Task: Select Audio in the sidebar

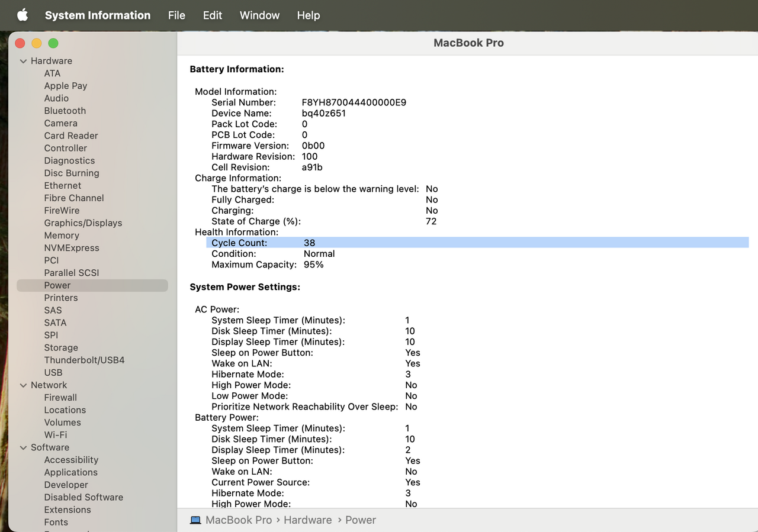Action: click(x=56, y=98)
